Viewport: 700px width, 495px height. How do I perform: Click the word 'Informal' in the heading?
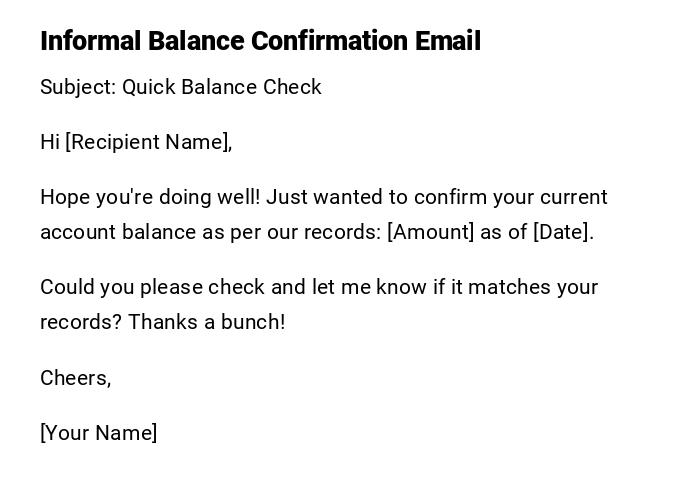tap(91, 41)
